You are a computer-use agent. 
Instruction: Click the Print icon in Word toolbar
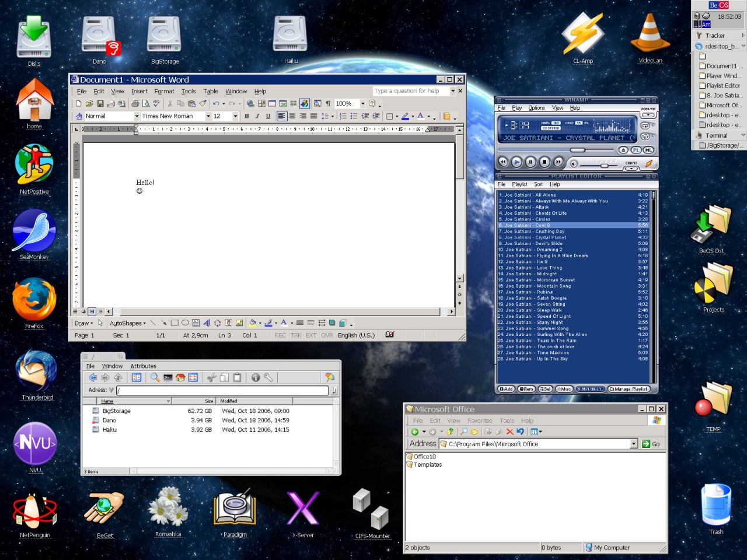pos(135,104)
